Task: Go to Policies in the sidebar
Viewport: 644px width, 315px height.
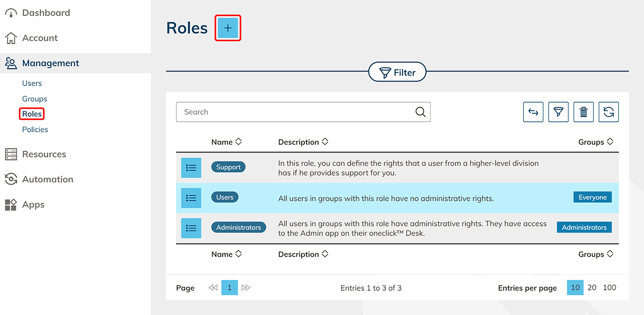Action: pyautogui.click(x=35, y=130)
